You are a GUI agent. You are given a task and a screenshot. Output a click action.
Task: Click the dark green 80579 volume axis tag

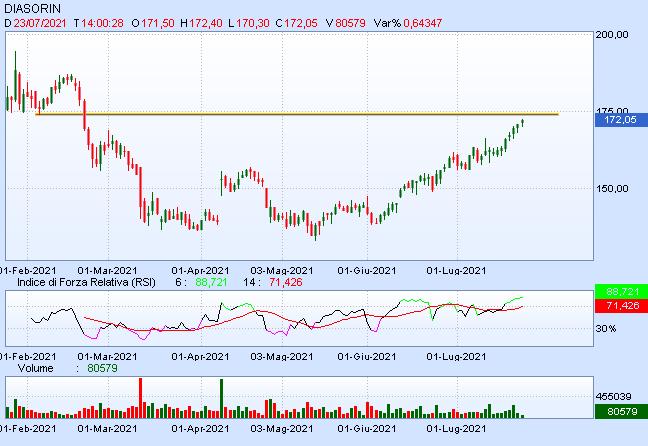tap(621, 411)
